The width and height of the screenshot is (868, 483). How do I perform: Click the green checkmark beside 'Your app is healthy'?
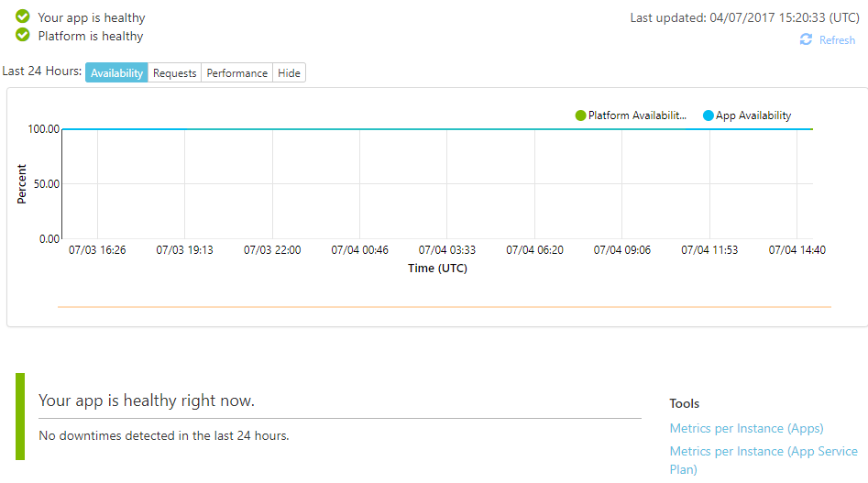coord(23,17)
